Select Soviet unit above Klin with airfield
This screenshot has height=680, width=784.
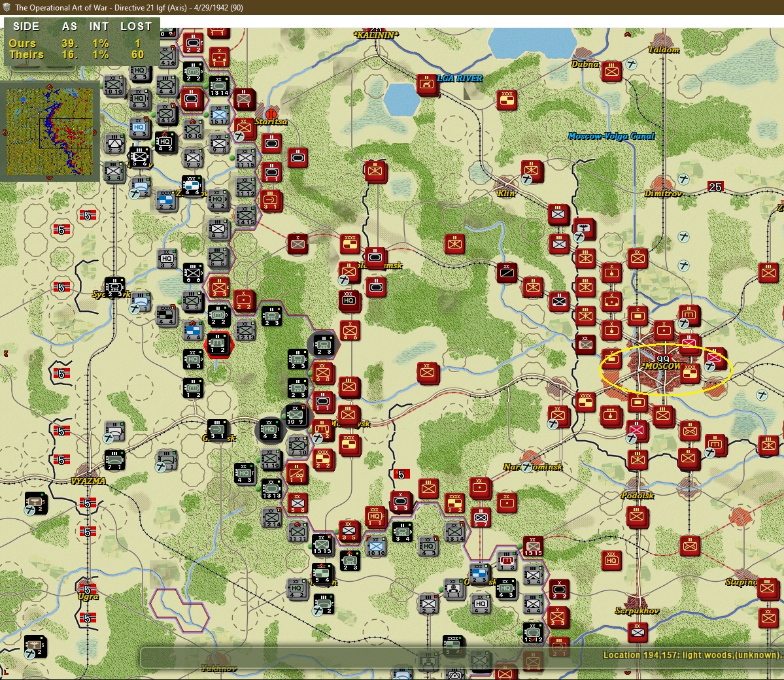[x=531, y=171]
